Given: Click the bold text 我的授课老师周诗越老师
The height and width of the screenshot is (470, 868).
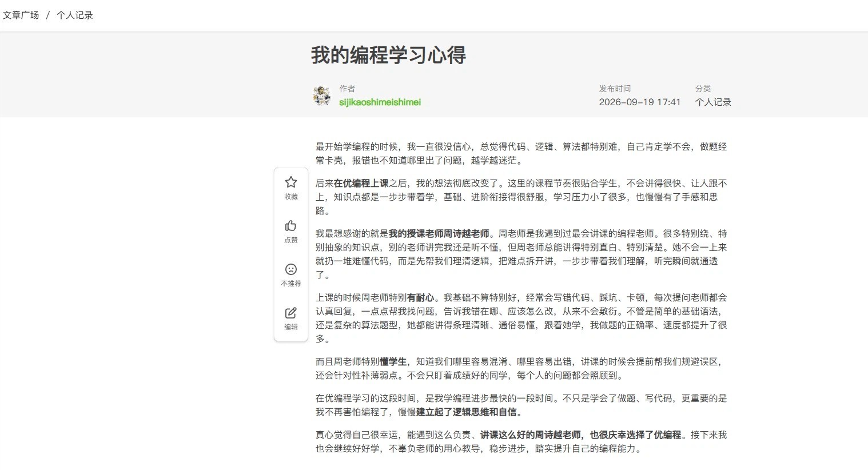Looking at the screenshot, I should [x=439, y=234].
